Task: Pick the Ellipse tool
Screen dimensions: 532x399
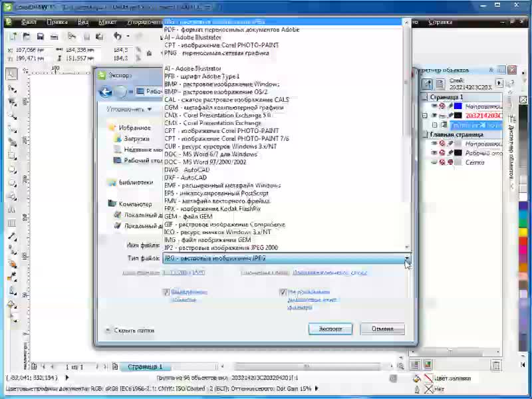Action: (x=12, y=169)
